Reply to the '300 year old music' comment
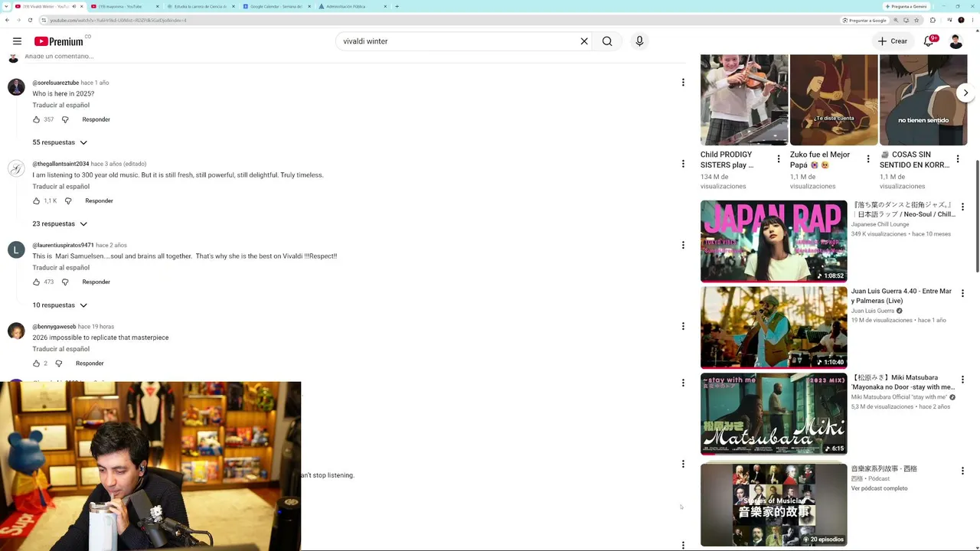 (99, 201)
